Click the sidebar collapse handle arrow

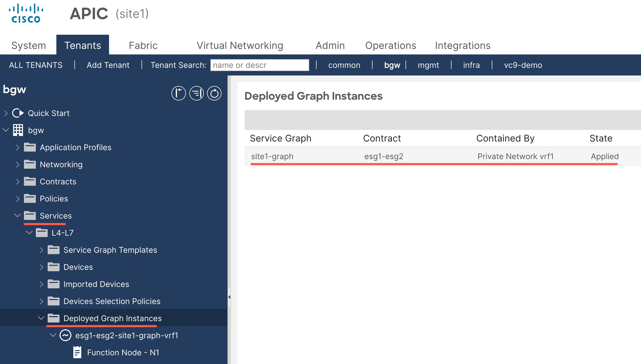pyautogui.click(x=229, y=297)
